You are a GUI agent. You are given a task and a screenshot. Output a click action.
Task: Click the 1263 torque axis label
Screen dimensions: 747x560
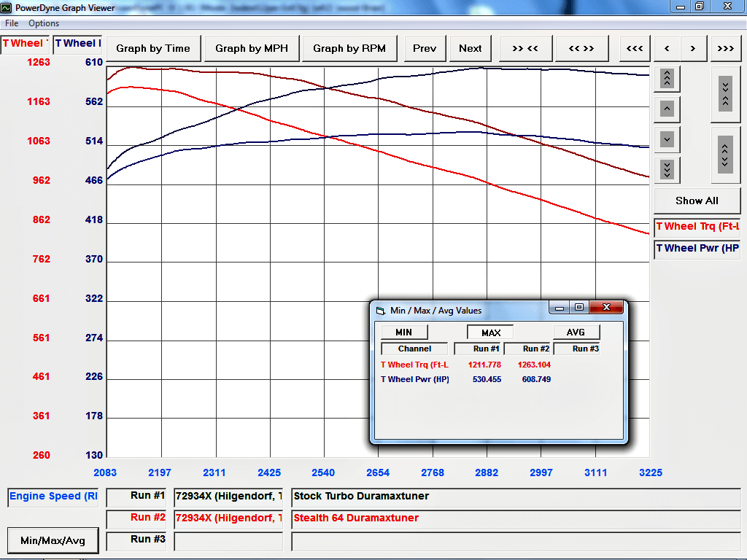coord(38,63)
